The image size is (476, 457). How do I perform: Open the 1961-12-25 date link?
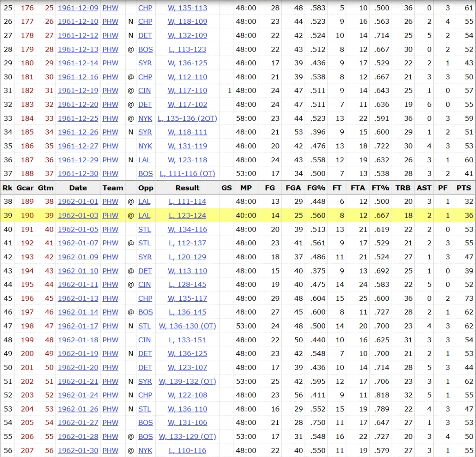pos(78,118)
